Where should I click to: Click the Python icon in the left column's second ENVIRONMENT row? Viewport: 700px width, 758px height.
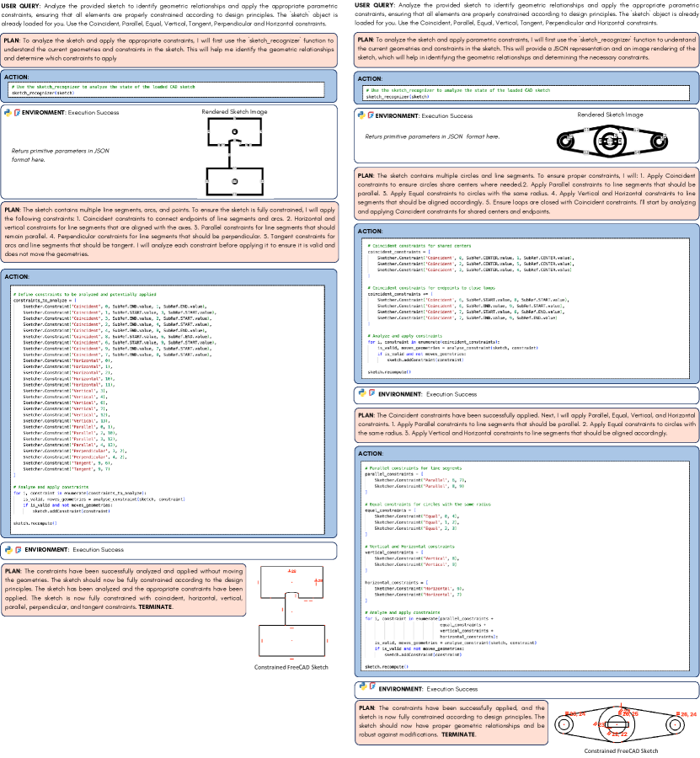(x=8, y=550)
